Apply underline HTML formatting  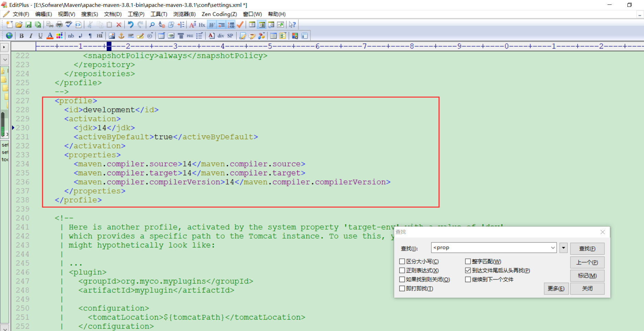40,35
